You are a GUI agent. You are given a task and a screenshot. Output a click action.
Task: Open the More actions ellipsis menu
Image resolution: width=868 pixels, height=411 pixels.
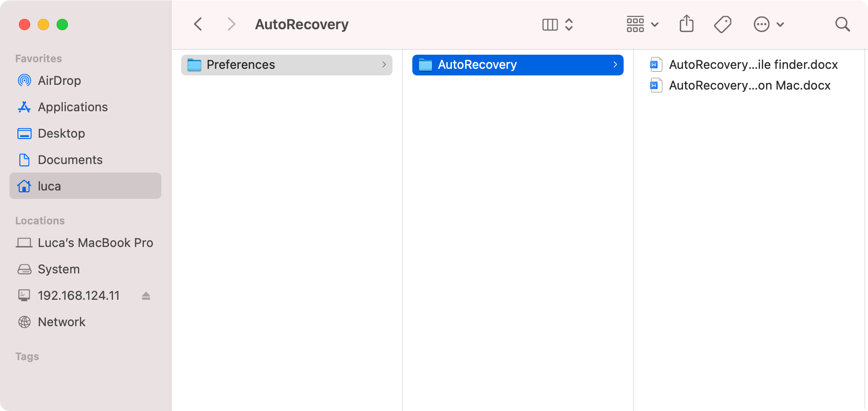768,24
